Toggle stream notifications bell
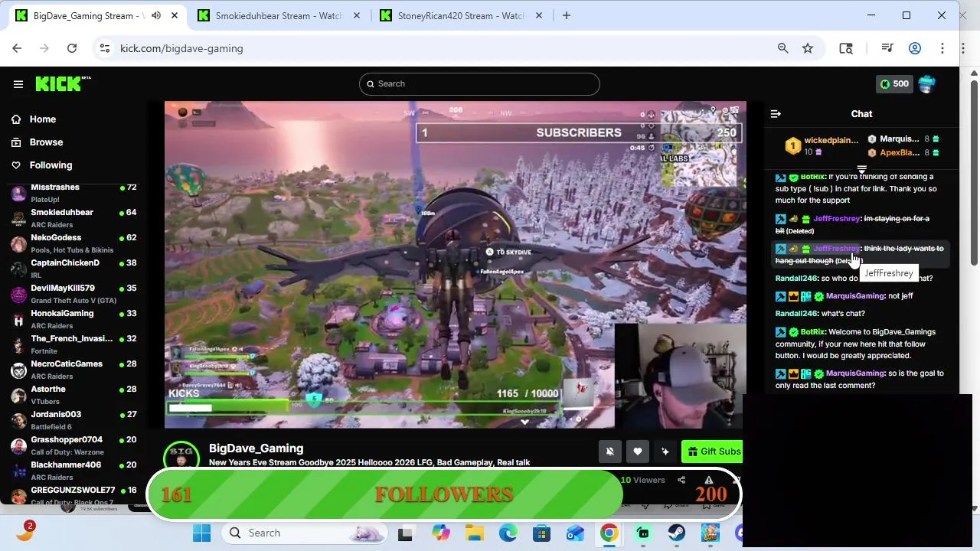Screen dimensions: 980x551 click(609, 452)
